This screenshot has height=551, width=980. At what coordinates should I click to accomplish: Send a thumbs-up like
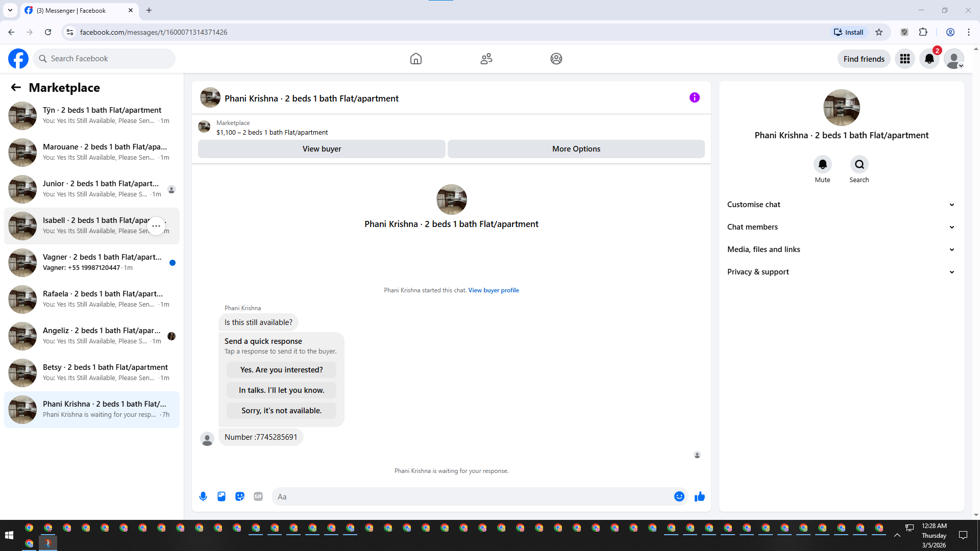(700, 496)
